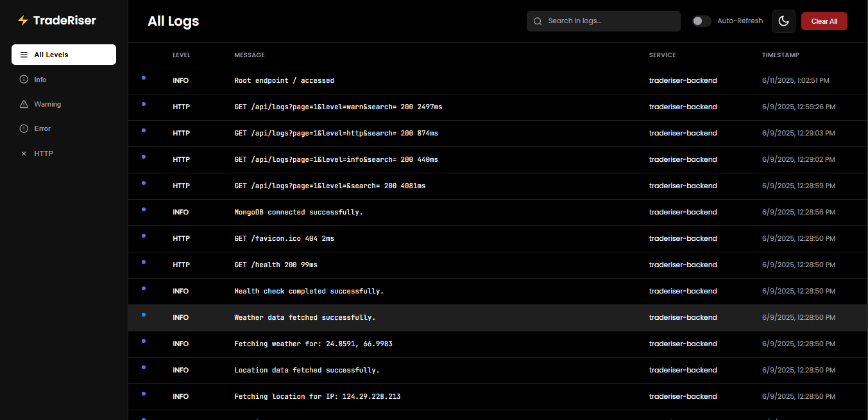Click the hamburger icon beside All Levels
Screen dimensions: 868x420
[x=23, y=55]
